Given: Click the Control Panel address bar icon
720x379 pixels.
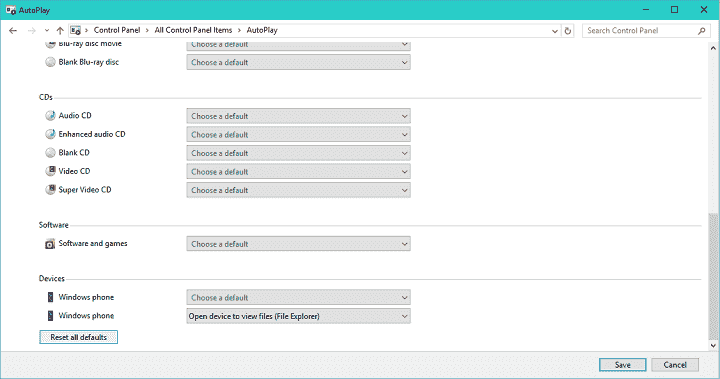Looking at the screenshot, I should point(75,30).
